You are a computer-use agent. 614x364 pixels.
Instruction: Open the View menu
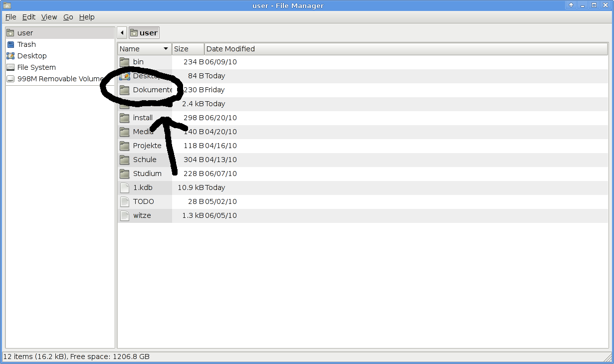[49, 17]
